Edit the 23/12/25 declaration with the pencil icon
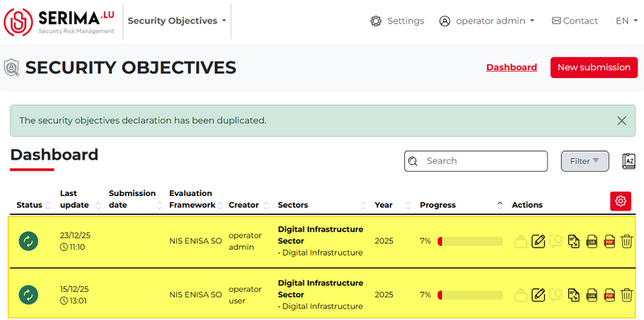644x320 pixels. tap(538, 241)
